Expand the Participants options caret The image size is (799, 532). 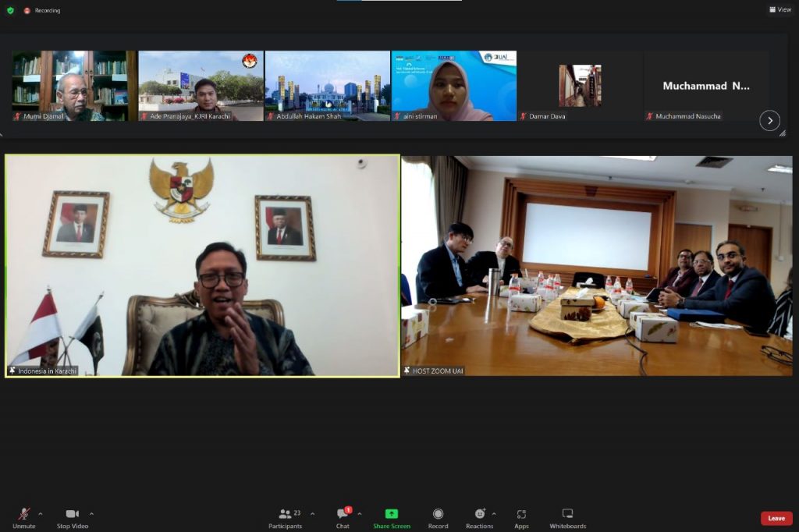[x=313, y=514]
